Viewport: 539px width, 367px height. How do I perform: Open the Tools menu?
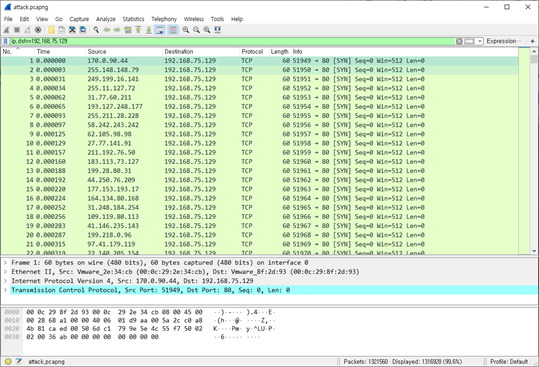tap(217, 19)
